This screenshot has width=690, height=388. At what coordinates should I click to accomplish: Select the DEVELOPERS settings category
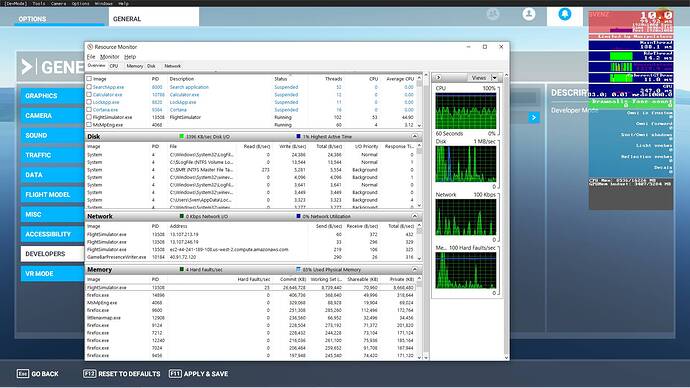tap(52, 254)
